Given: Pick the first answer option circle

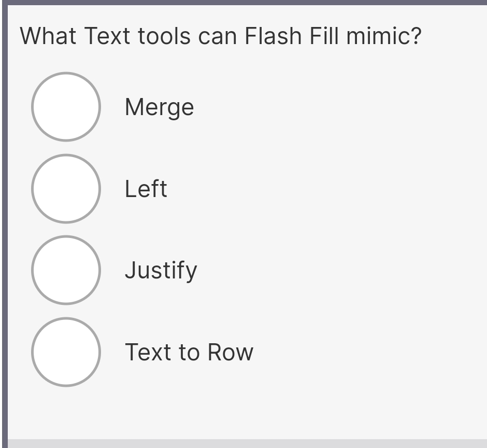Looking at the screenshot, I should click(x=66, y=106).
